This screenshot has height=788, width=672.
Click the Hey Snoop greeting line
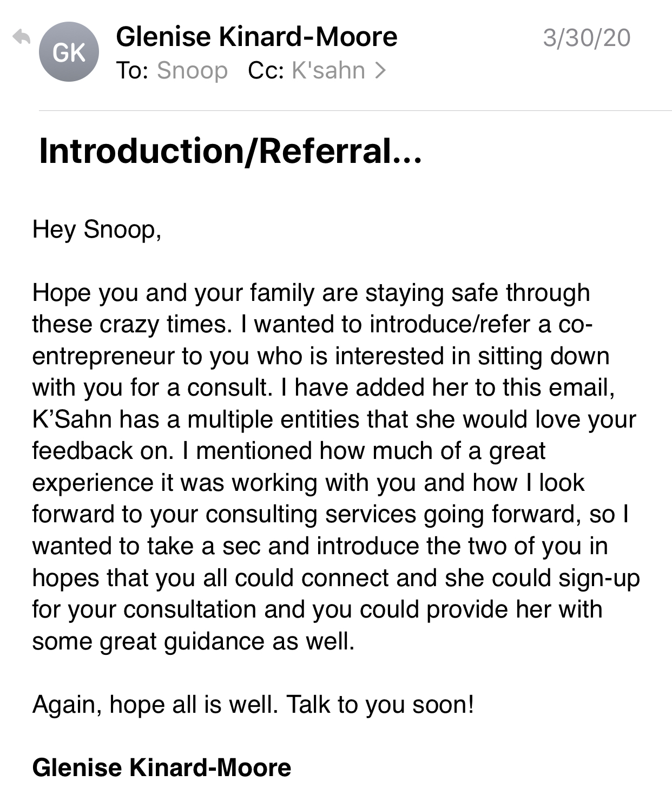[x=97, y=229]
